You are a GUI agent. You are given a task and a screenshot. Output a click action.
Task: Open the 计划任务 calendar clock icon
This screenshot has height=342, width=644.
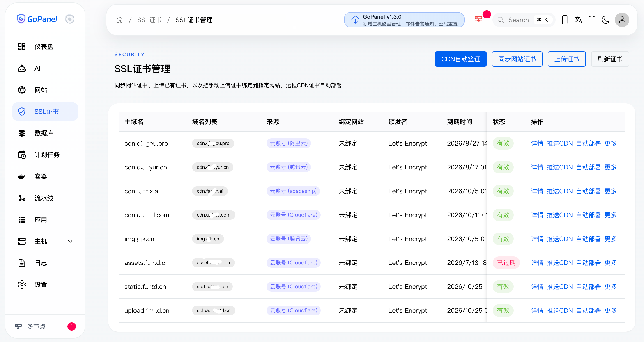pyautogui.click(x=22, y=155)
